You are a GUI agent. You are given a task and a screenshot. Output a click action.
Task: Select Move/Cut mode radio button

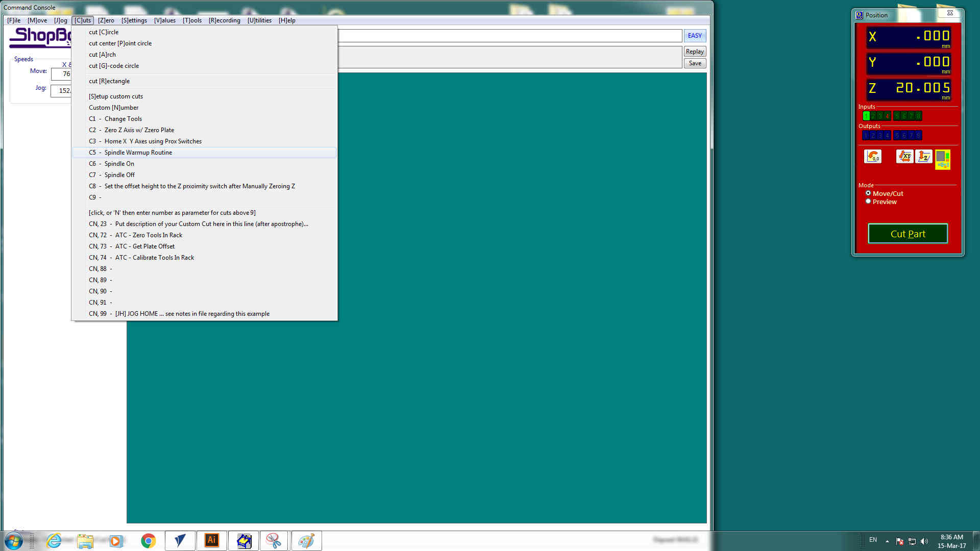point(868,193)
